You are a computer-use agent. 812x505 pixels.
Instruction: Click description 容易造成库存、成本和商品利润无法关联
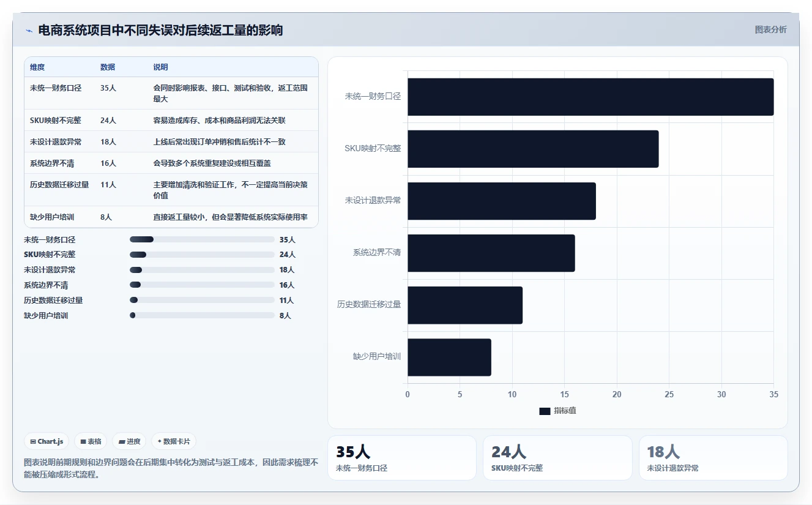(219, 121)
